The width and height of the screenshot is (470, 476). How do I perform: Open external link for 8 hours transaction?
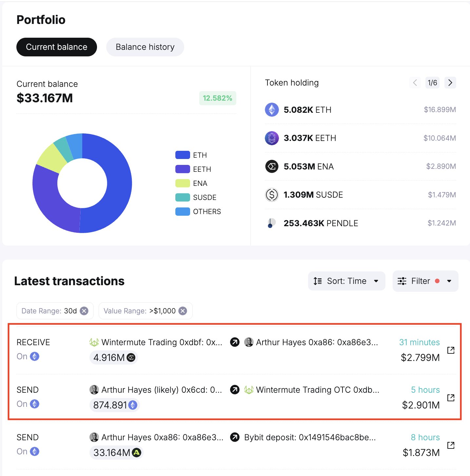[x=451, y=445]
